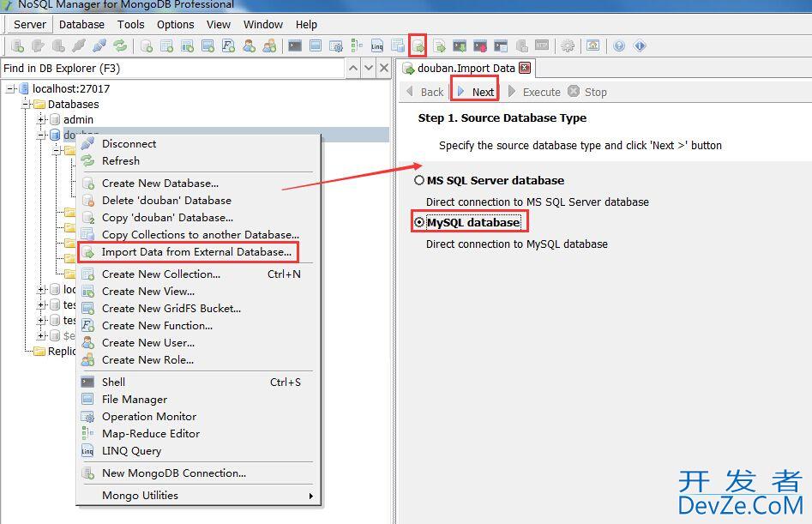This screenshot has width=812, height=524.
Task: Select Copy 'douban' Database... in the context menu
Action: (198, 218)
